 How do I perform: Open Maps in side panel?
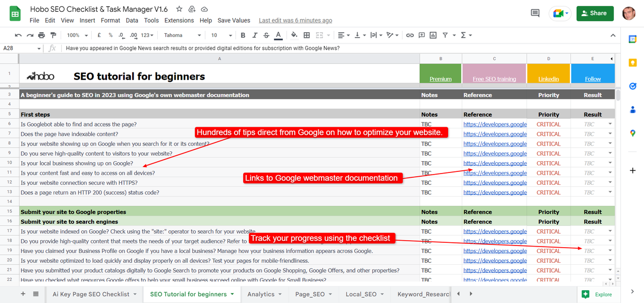click(633, 133)
